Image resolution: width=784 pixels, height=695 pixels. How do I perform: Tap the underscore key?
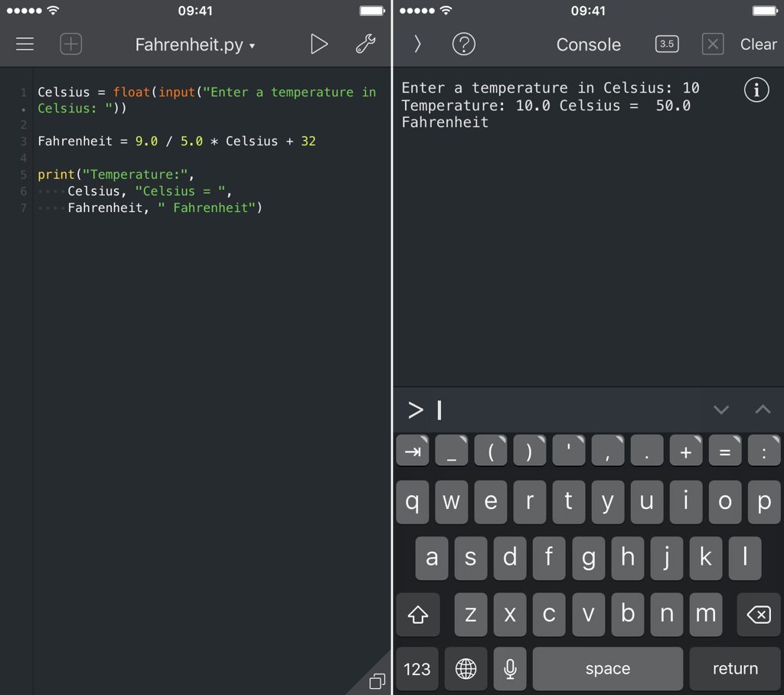click(452, 451)
